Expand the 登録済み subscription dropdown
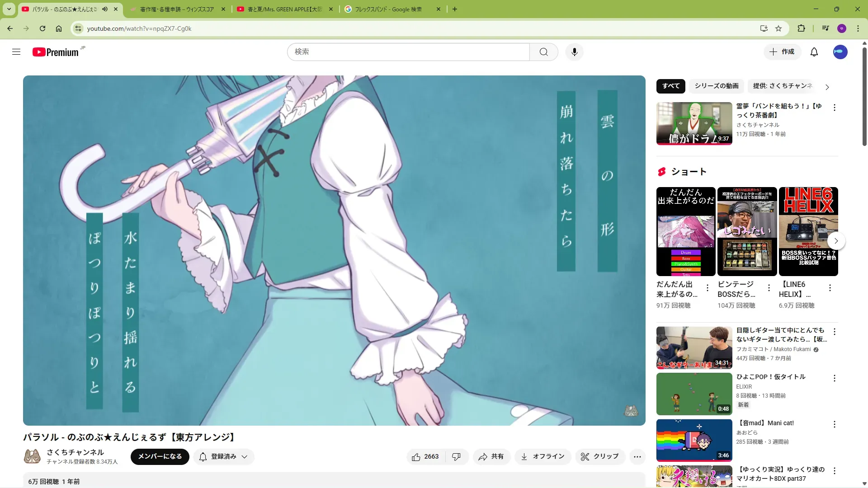Viewport: 868px width, 488px height. [224, 457]
